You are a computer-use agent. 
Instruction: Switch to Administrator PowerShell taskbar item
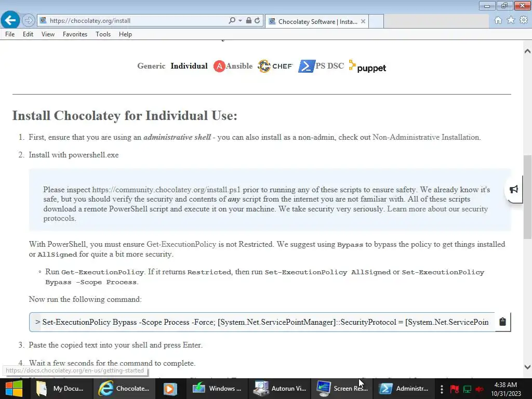404,389
